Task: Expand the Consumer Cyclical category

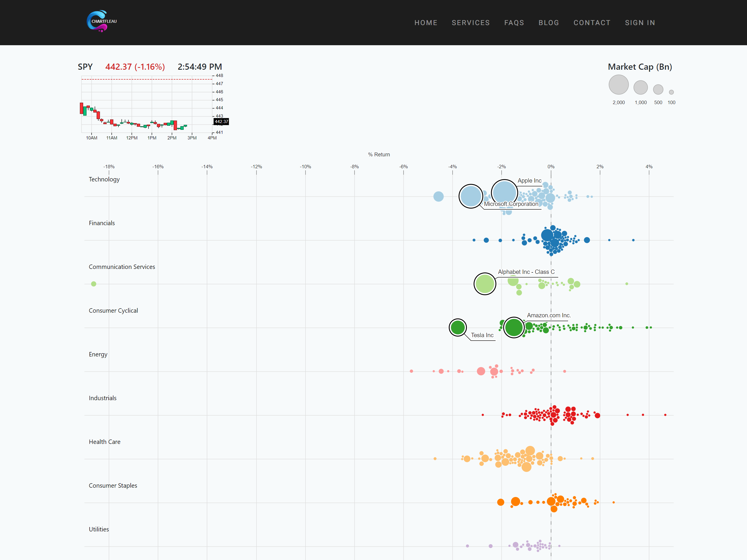Action: point(114,310)
